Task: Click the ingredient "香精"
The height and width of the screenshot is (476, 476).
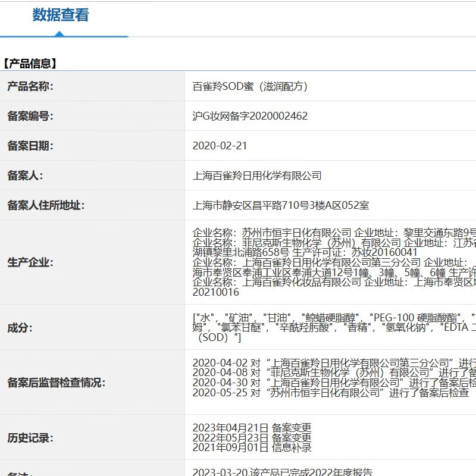Action: click(358, 328)
